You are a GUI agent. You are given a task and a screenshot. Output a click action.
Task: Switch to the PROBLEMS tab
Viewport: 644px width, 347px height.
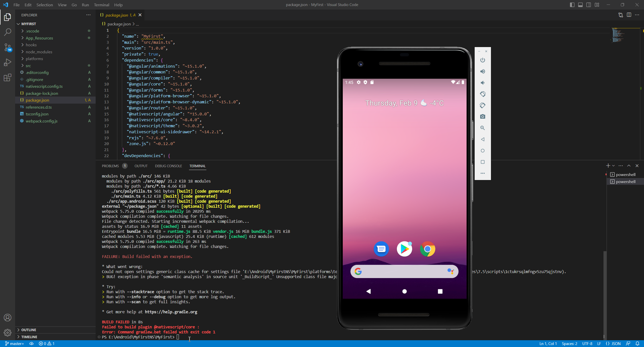pyautogui.click(x=110, y=166)
